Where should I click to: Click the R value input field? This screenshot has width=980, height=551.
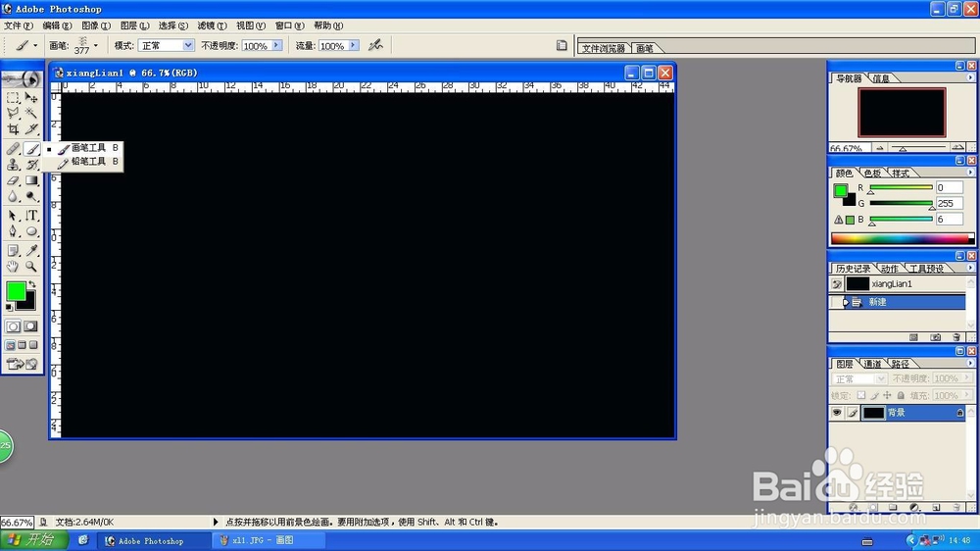[x=950, y=187]
